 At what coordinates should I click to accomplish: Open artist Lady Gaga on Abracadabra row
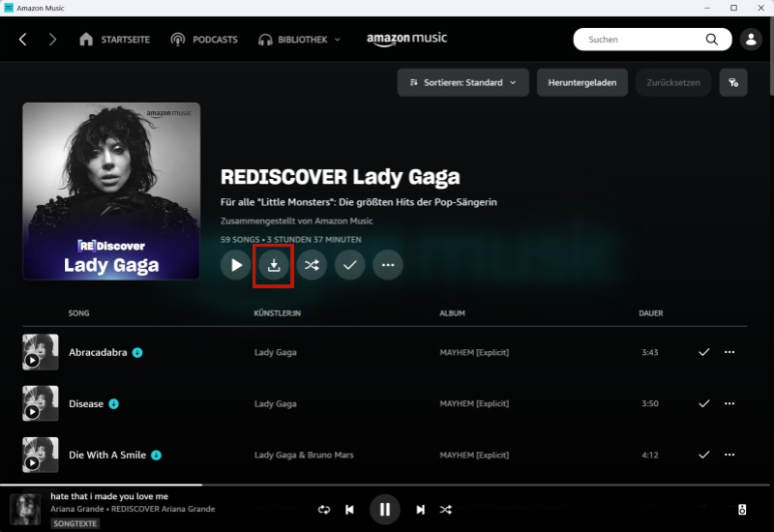point(276,352)
